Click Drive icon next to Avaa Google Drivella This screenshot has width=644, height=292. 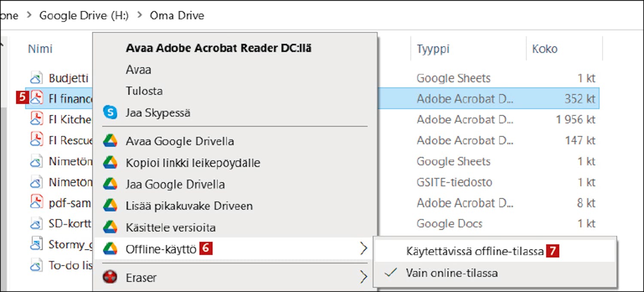[x=110, y=141]
